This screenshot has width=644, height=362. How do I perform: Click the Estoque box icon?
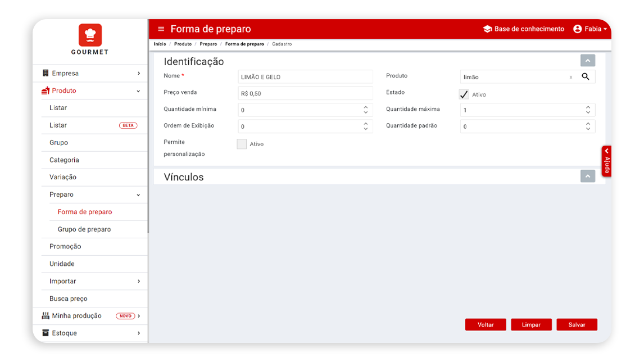tap(46, 333)
